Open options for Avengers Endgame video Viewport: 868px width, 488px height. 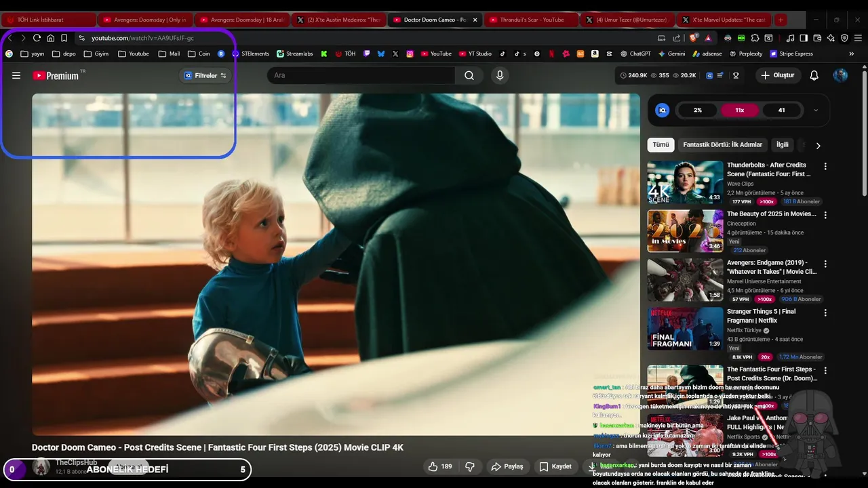click(x=825, y=264)
